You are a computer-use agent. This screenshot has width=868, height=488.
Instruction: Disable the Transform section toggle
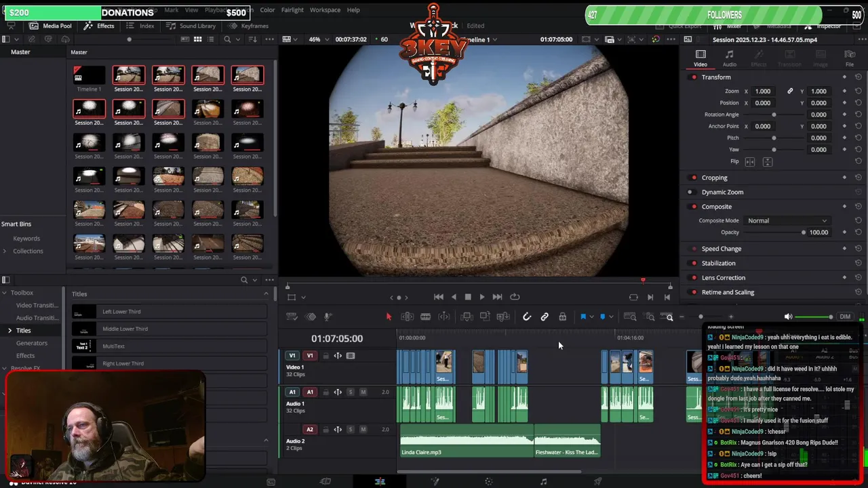[694, 77]
